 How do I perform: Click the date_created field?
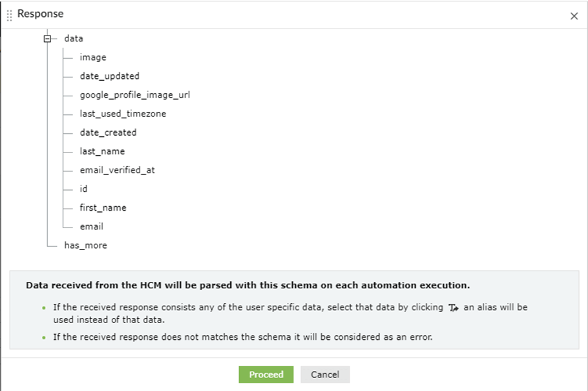point(108,132)
